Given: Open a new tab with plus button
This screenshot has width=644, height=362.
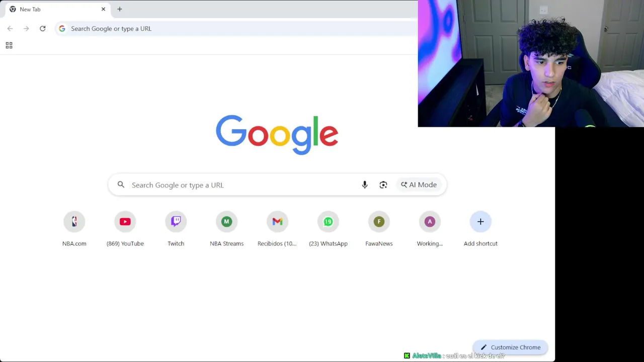Looking at the screenshot, I should 120,9.
